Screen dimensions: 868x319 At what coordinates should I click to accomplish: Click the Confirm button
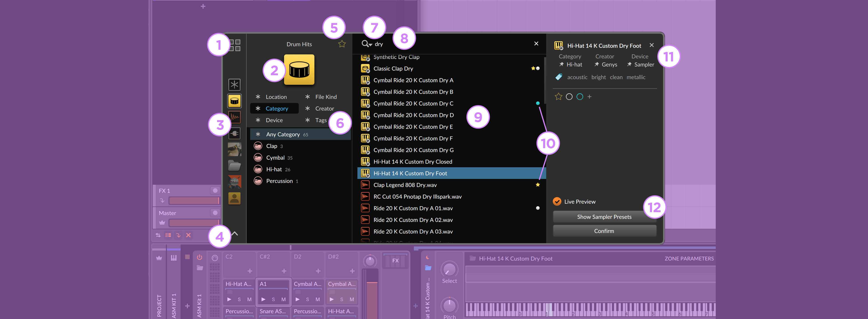[604, 230]
